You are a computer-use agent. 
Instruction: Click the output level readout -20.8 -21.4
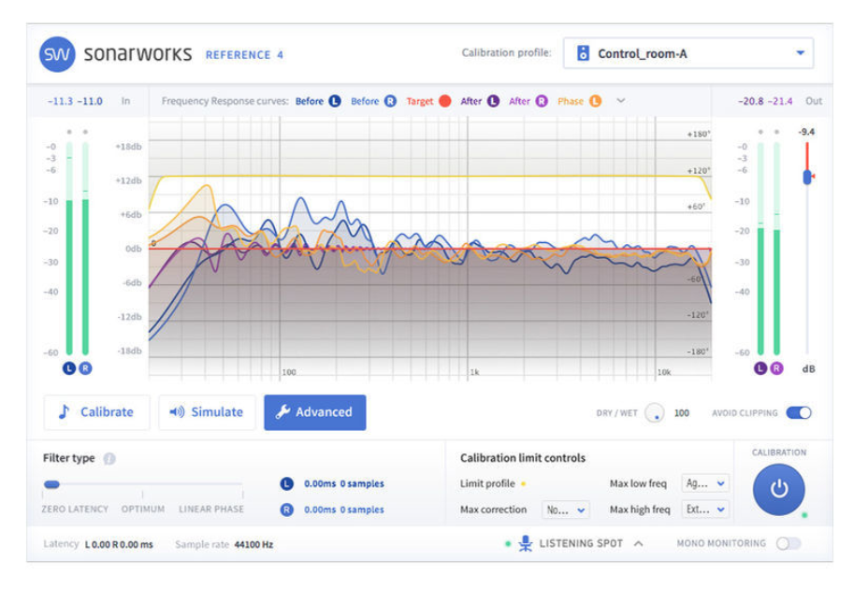[x=765, y=101]
